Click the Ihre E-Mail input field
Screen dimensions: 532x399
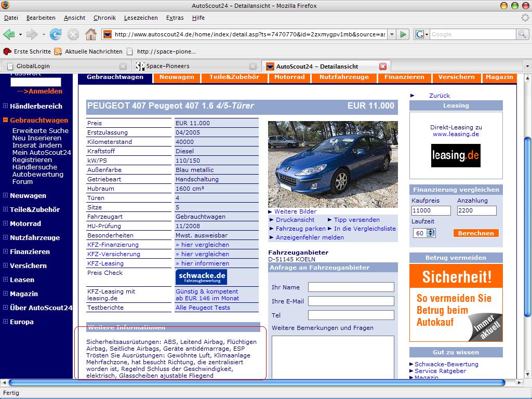(x=351, y=301)
